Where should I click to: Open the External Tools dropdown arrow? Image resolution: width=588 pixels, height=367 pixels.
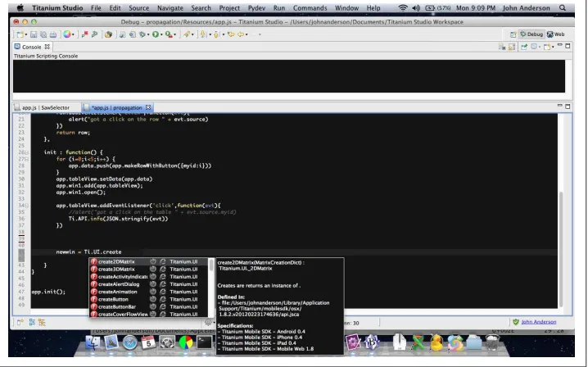[174, 35]
